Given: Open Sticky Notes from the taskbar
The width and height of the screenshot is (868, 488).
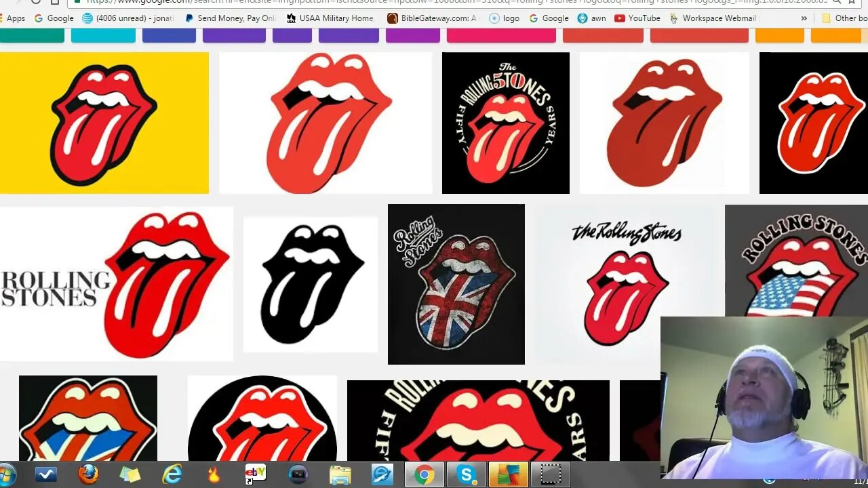Looking at the screenshot, I should point(130,475).
